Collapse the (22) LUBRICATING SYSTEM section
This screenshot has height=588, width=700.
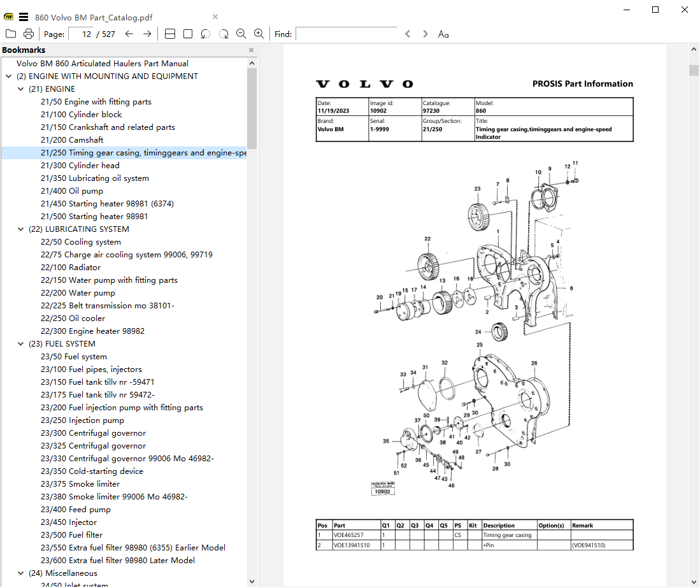(20, 229)
